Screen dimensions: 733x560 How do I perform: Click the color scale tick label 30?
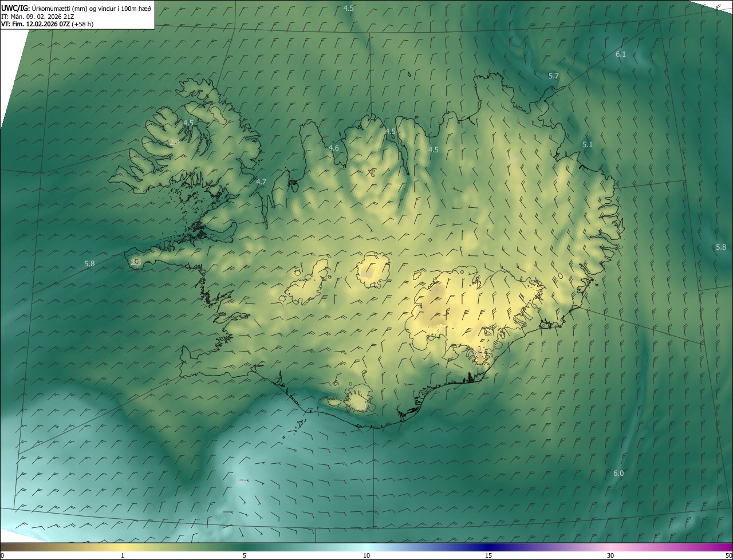tap(610, 555)
